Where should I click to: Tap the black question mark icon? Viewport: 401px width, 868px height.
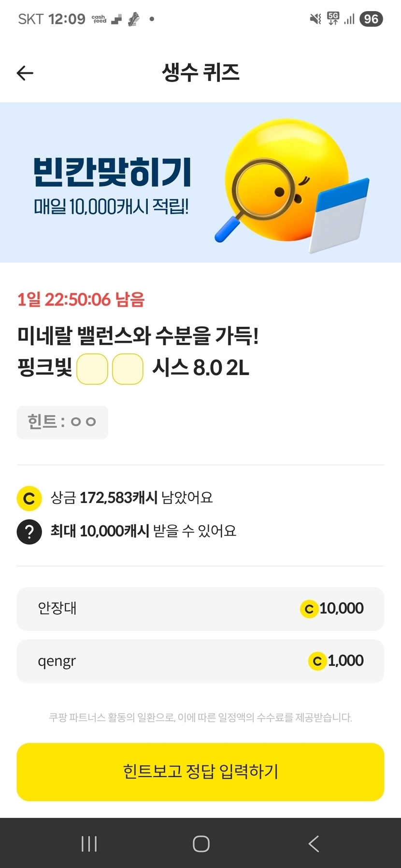click(29, 532)
